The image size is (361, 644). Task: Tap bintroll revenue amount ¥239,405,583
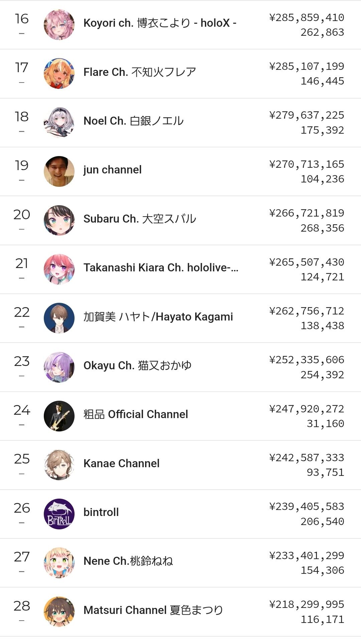tap(307, 506)
